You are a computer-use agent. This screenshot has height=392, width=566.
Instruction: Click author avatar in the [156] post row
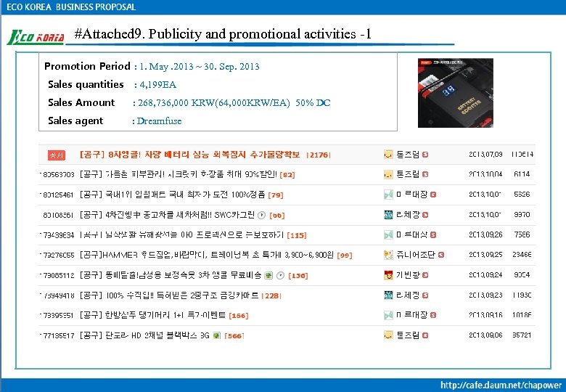[388, 275]
